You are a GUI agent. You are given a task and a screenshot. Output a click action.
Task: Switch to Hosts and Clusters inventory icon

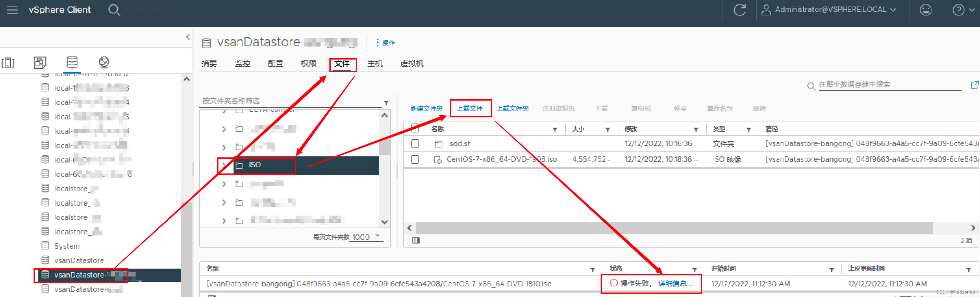coord(8,62)
